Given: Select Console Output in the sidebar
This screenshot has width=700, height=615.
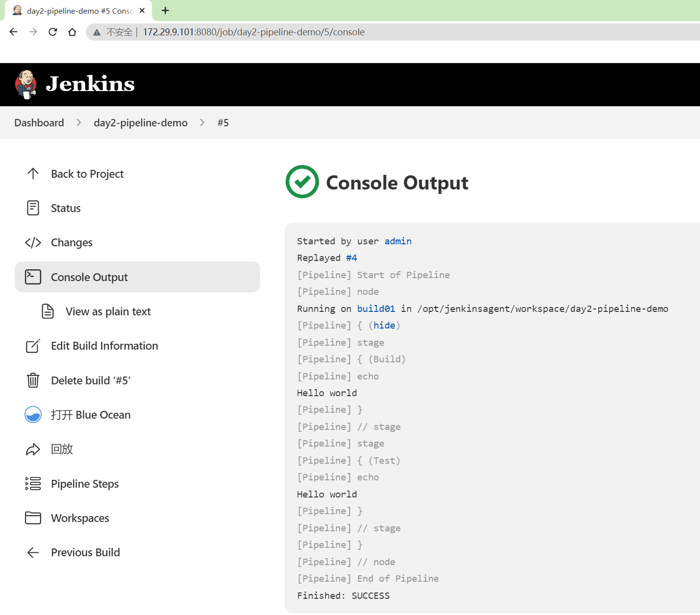Looking at the screenshot, I should click(137, 277).
